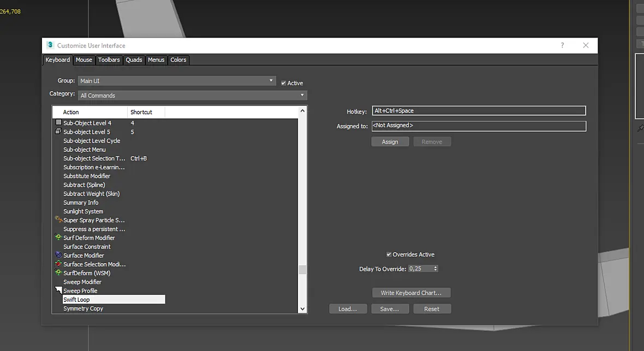Select the Substitute Modifier action
Screen dimensions: 644x351
[x=87, y=176]
